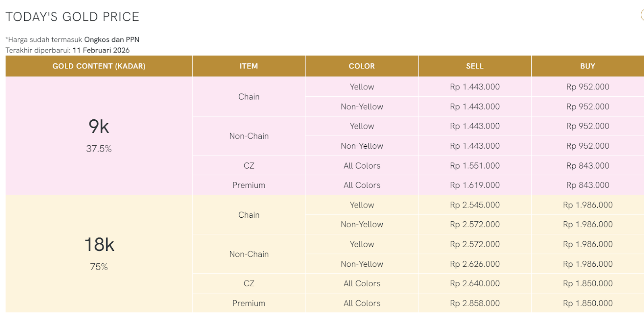The image size is (644, 314).
Task: Click the gold circular button at top right
Action: [642, 15]
